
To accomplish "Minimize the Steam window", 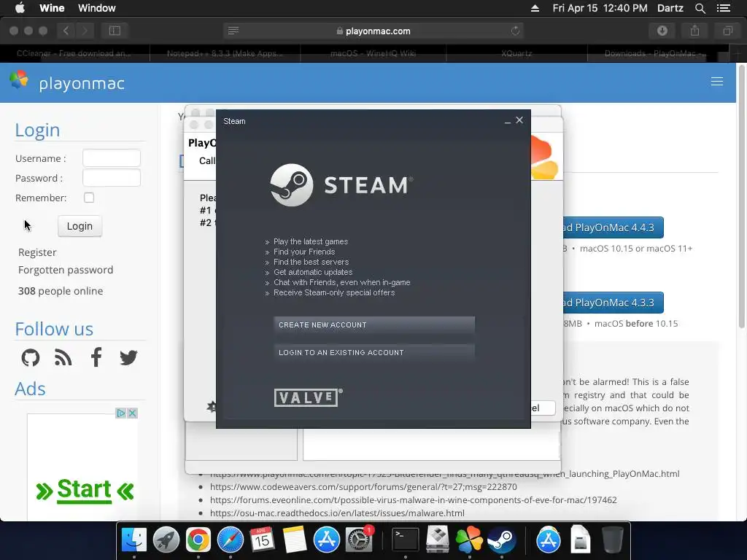I will (508, 122).
